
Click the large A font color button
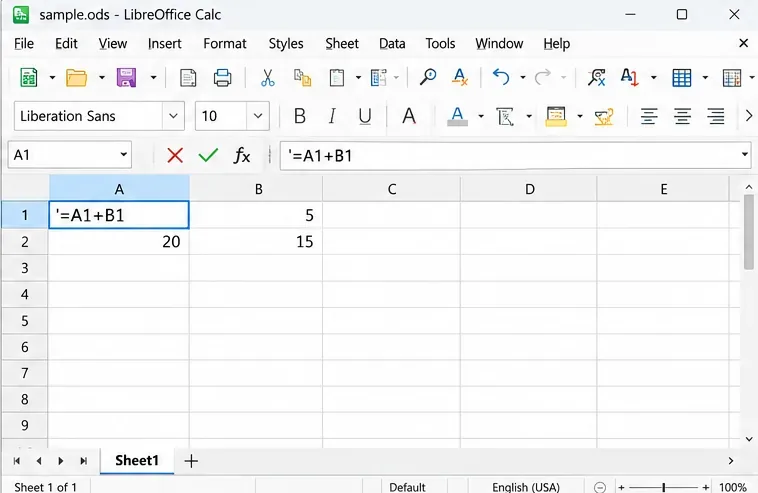(x=409, y=116)
